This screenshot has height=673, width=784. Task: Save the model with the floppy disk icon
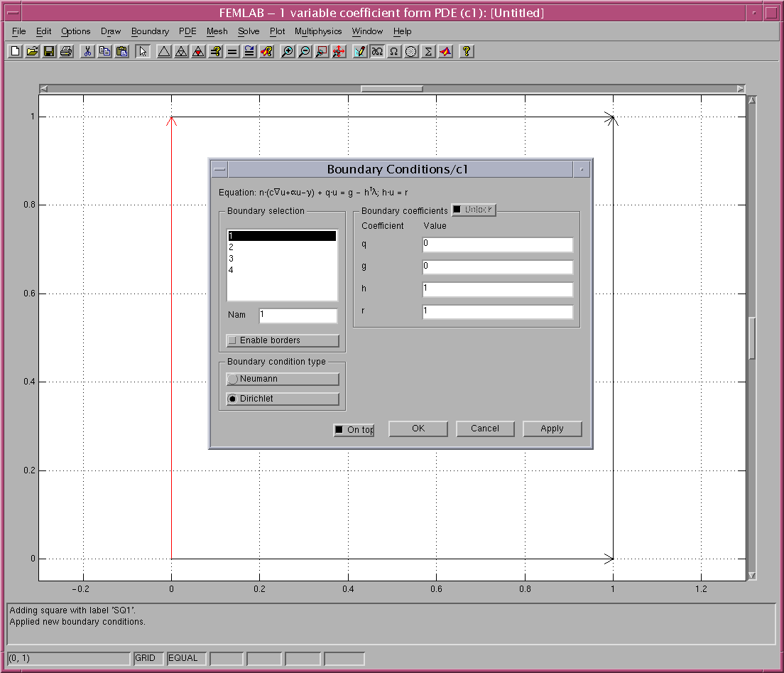click(49, 52)
